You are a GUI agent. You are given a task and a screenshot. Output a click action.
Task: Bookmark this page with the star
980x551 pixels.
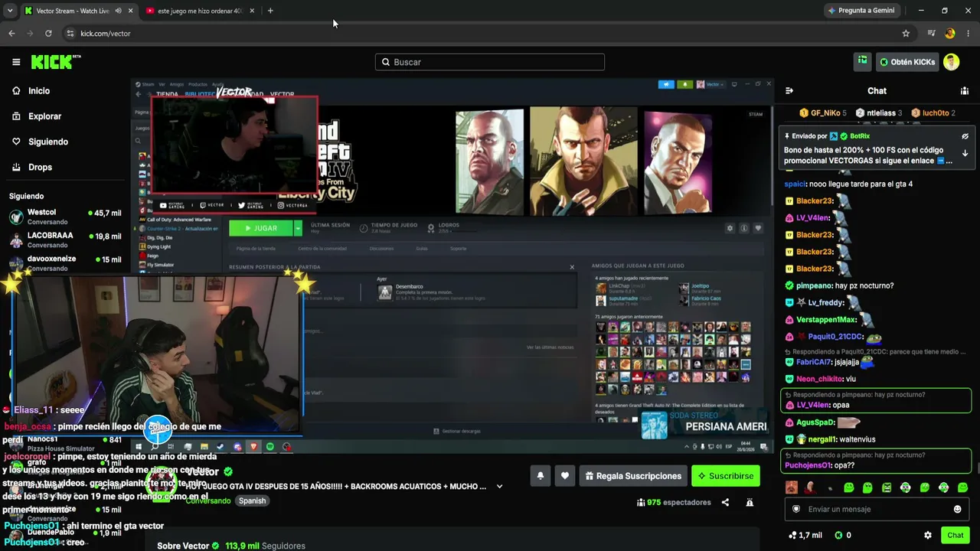tap(906, 34)
